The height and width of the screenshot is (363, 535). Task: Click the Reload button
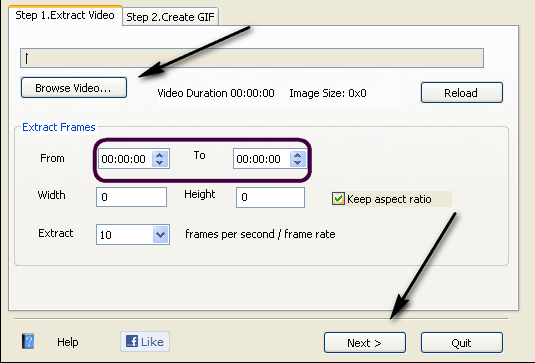pos(462,92)
